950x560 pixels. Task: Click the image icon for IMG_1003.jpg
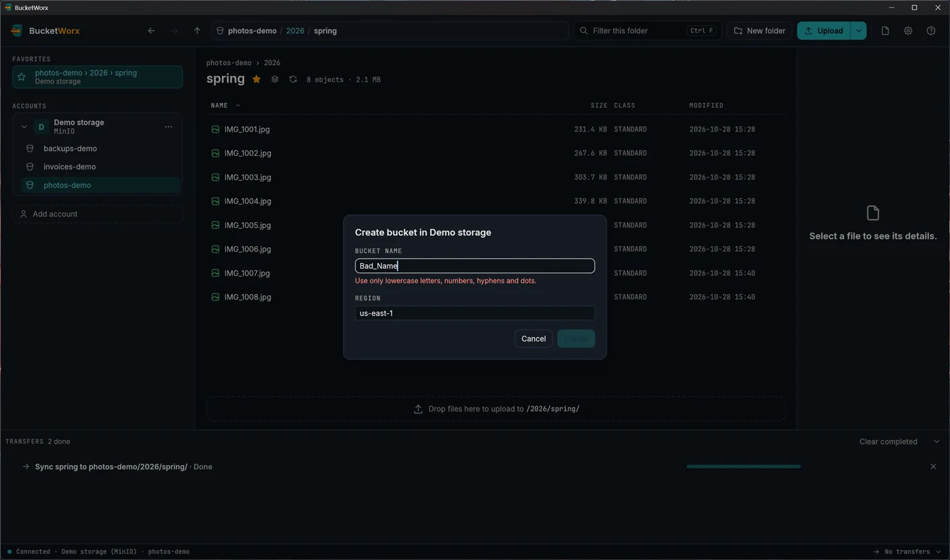tap(215, 177)
